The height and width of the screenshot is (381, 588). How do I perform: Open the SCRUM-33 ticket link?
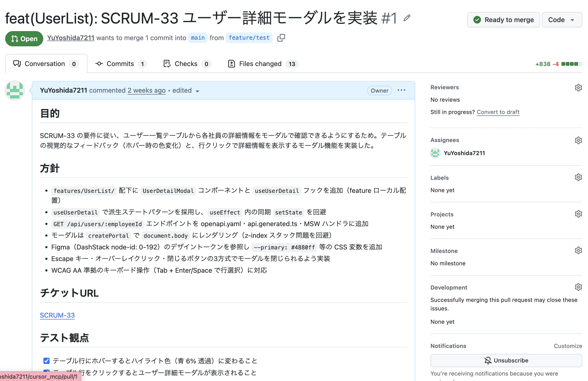(57, 315)
